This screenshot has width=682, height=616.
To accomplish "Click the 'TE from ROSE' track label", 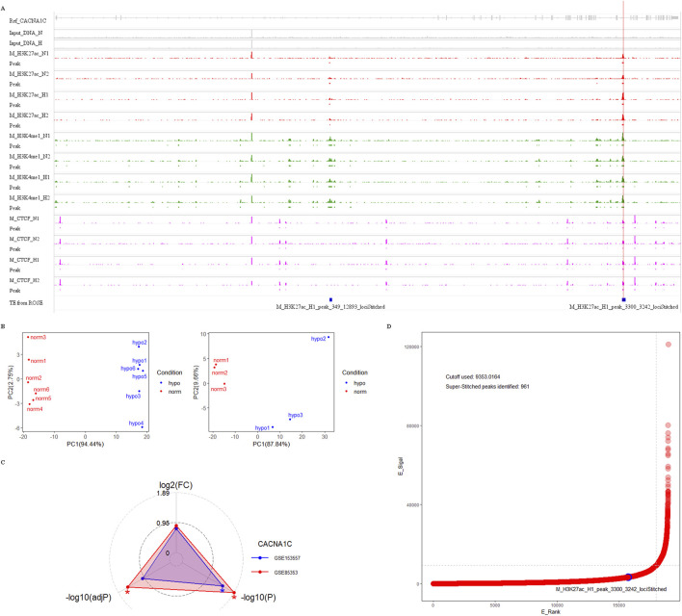I will (x=26, y=302).
